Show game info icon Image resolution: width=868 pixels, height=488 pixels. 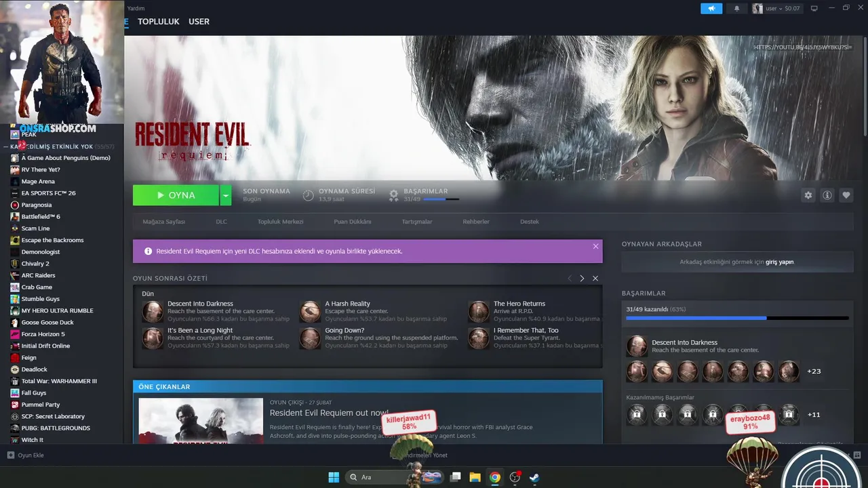827,195
